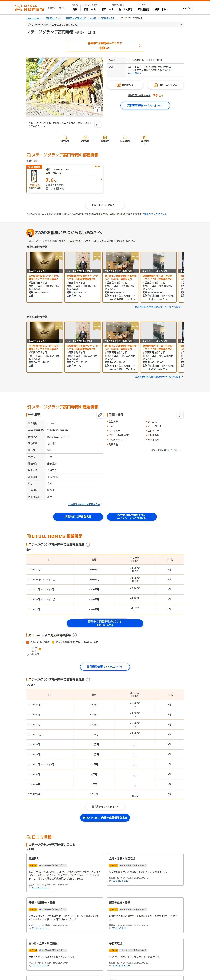Open 募集中の部屋情報があります banner at top
The image size is (210, 980).
pyautogui.click(x=105, y=46)
